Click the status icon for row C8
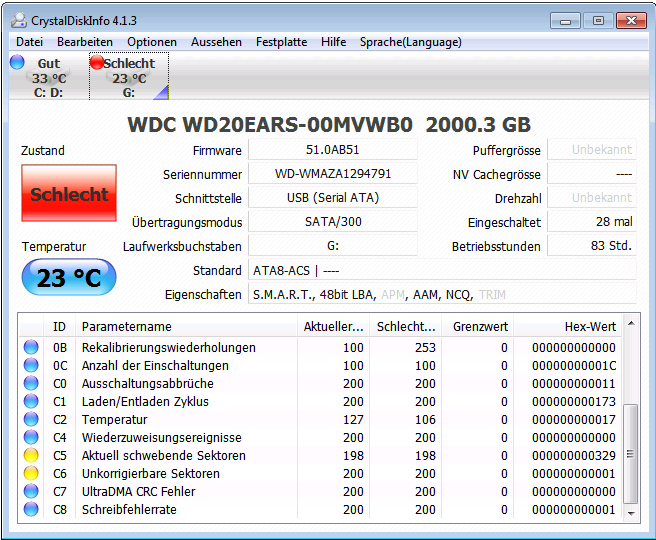The image size is (656, 540). click(x=31, y=509)
